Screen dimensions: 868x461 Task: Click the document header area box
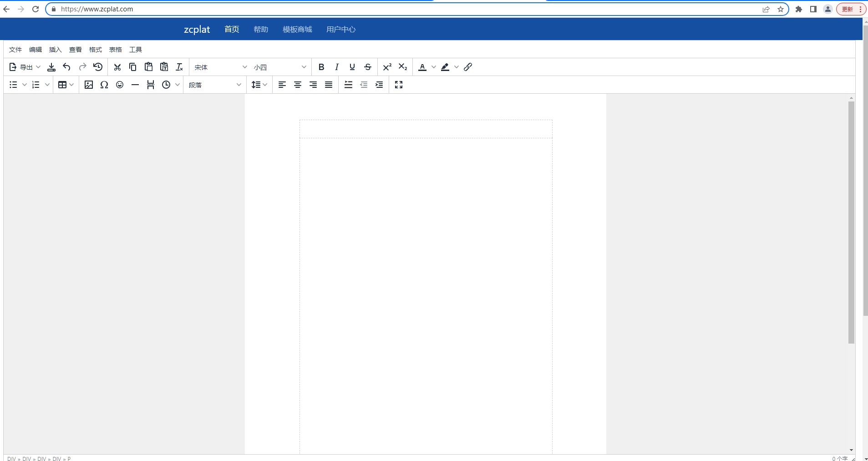pyautogui.click(x=426, y=129)
